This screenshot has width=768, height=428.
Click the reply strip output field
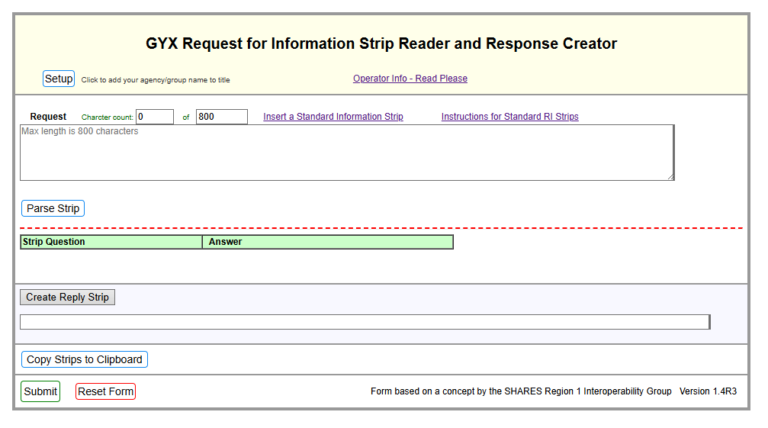tap(364, 322)
